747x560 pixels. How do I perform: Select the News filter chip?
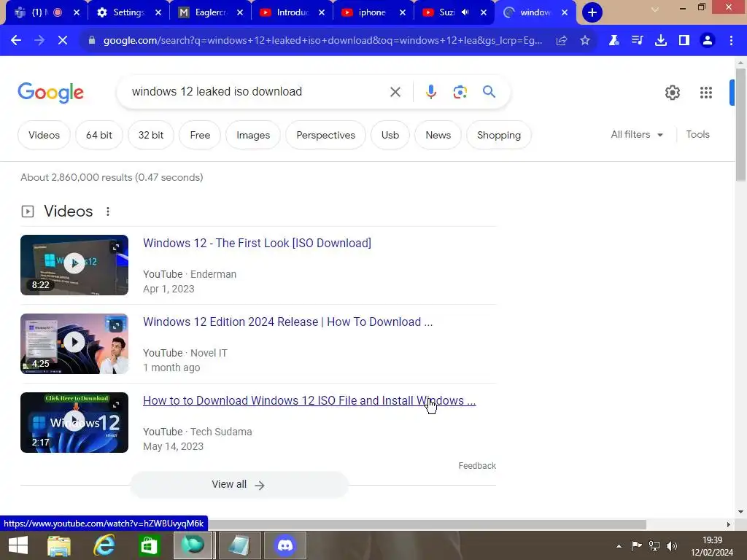(438, 135)
